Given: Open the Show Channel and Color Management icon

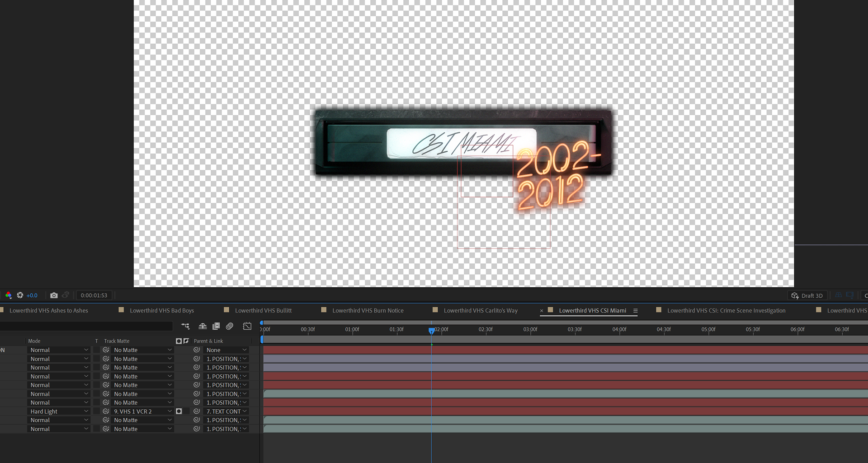Looking at the screenshot, I should point(9,295).
